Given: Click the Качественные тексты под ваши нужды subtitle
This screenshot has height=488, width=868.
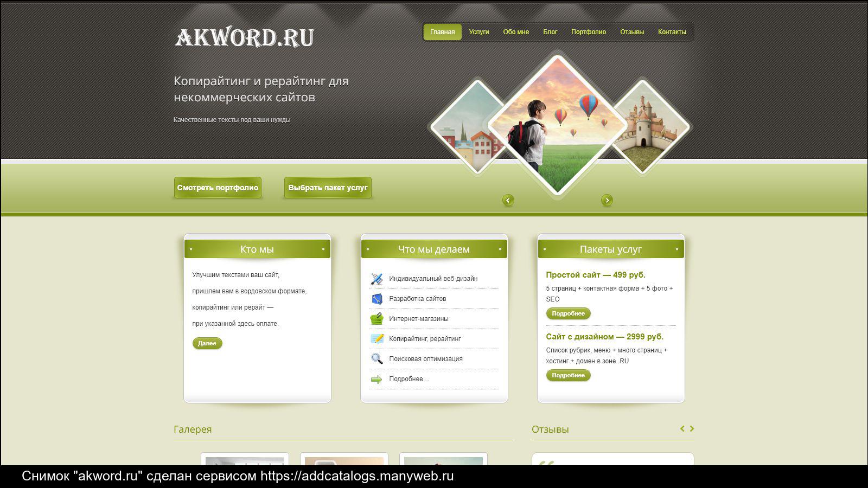Looking at the screenshot, I should [232, 120].
